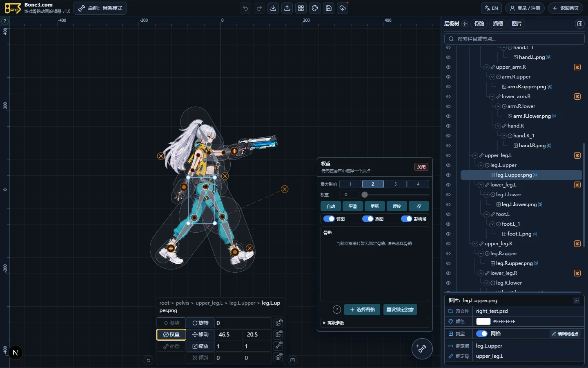
Task: Click the 选择骨骼 select bones button
Action: tap(362, 310)
